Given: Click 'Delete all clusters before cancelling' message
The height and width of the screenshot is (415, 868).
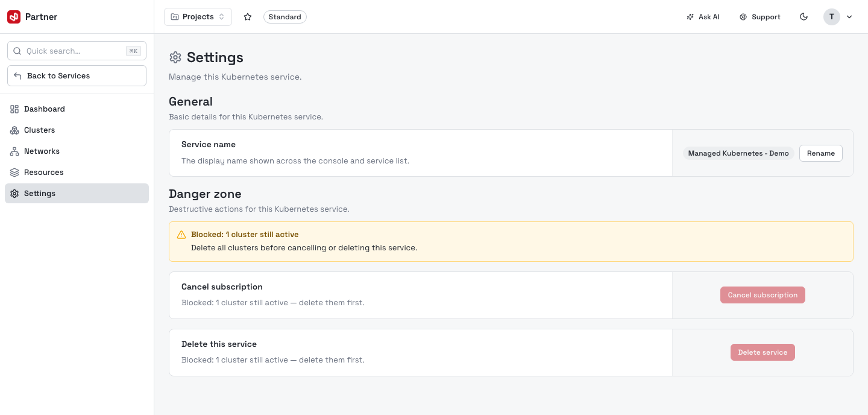Looking at the screenshot, I should pos(304,248).
